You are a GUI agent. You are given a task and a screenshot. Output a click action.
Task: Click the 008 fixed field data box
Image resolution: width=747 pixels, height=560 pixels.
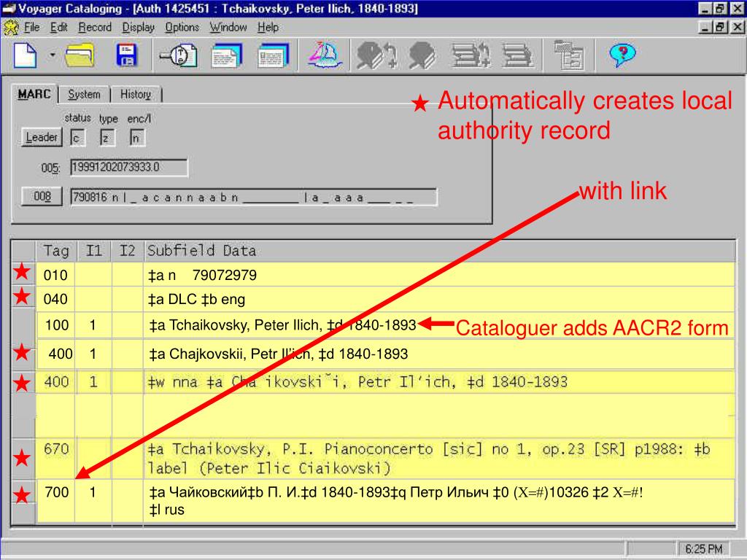coord(253,197)
